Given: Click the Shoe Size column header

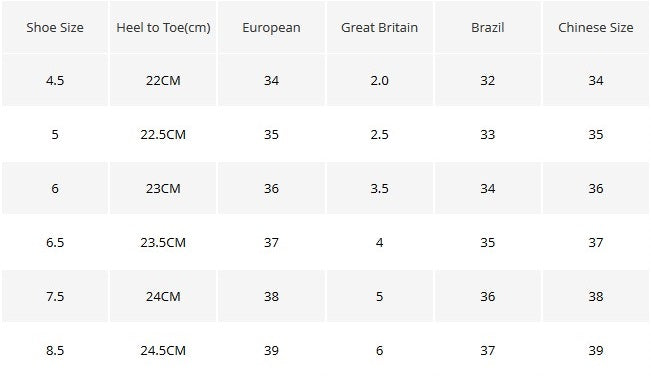Looking at the screenshot, I should [55, 27].
